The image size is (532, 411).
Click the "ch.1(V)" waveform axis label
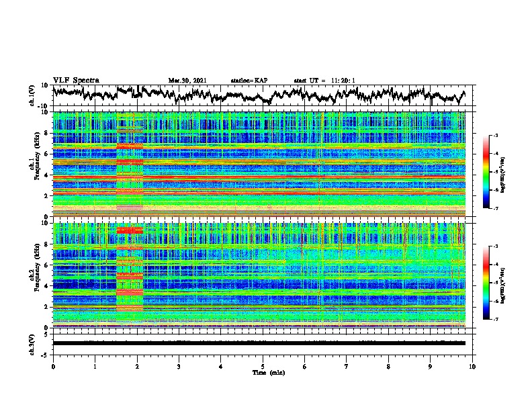[x=32, y=95]
